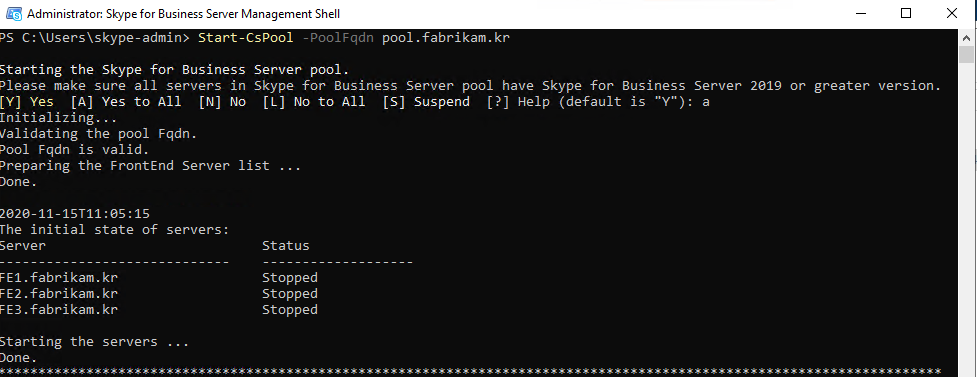Click the [S] Suspend prompt option

[426, 102]
